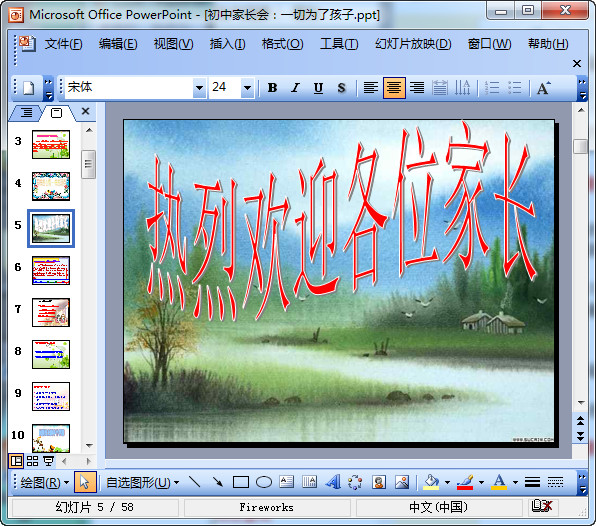Toggle center text alignment
Screen dimensions: 596x526
(394, 88)
